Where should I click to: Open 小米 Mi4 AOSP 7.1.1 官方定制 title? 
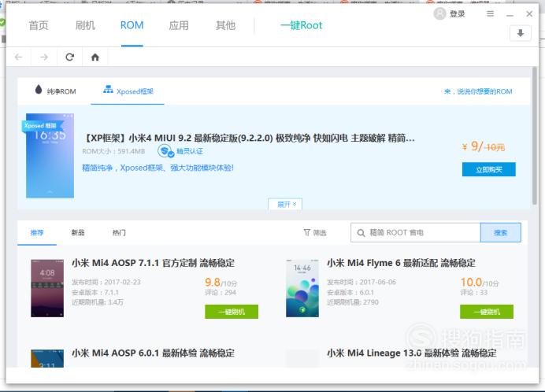coord(154,263)
